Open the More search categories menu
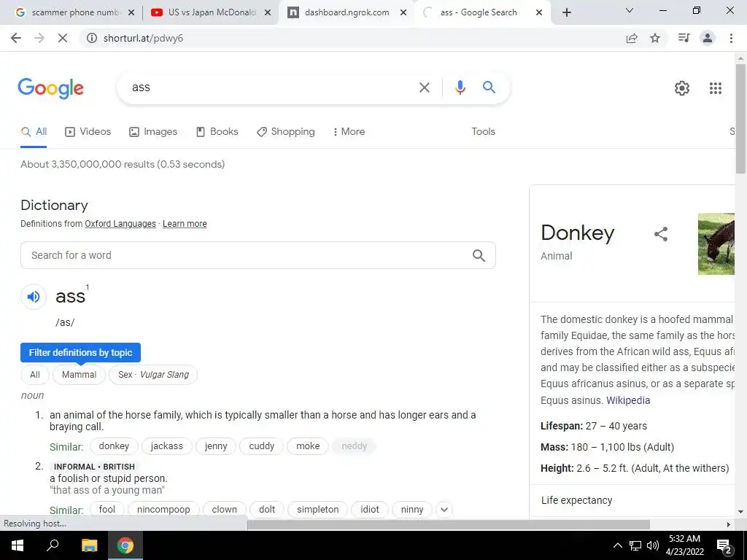Viewport: 747px width, 560px height. pyautogui.click(x=349, y=131)
